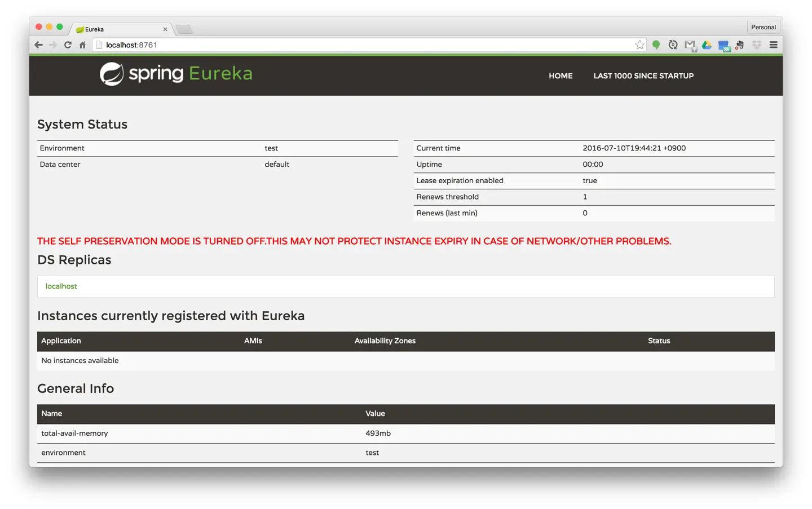Click the calendar extension with 3h badge
The image size is (812, 509).
pos(723,46)
